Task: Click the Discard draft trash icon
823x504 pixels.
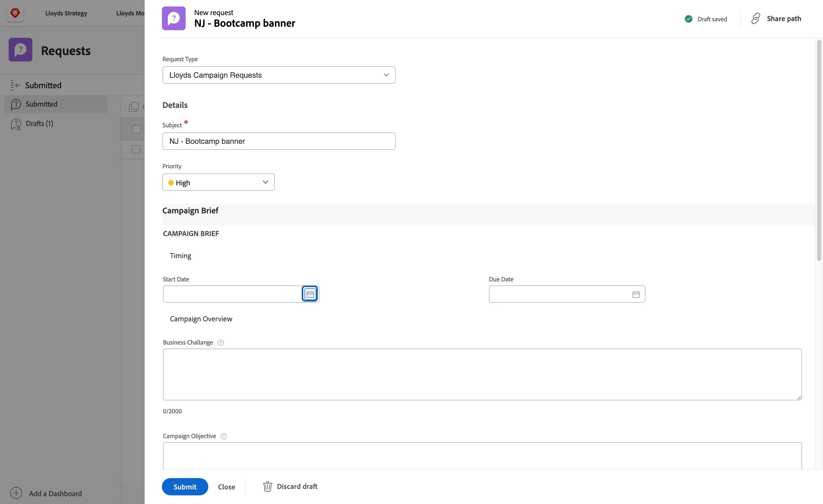Action: coord(267,486)
